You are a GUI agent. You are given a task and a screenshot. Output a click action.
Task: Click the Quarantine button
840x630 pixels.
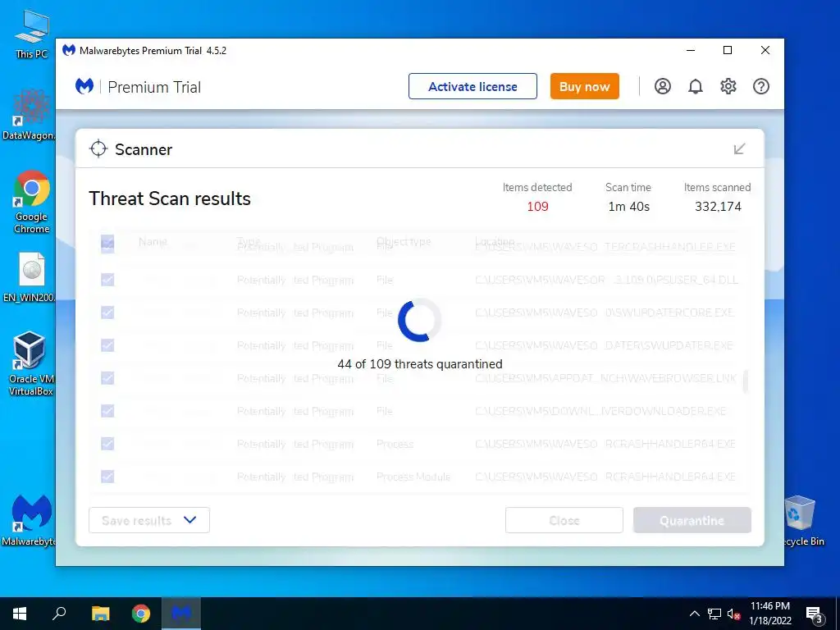coord(692,520)
